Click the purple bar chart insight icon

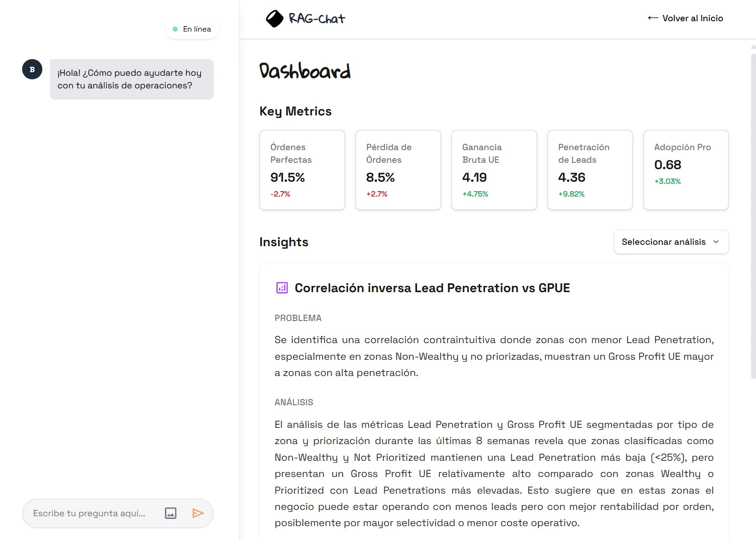point(282,288)
